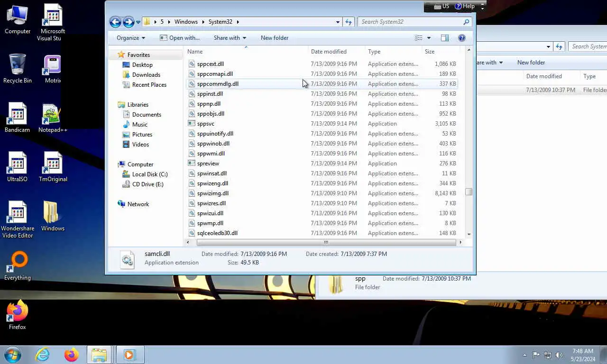607x364 pixels.
Task: Select file sppcommdlg.dll
Action: click(x=218, y=84)
